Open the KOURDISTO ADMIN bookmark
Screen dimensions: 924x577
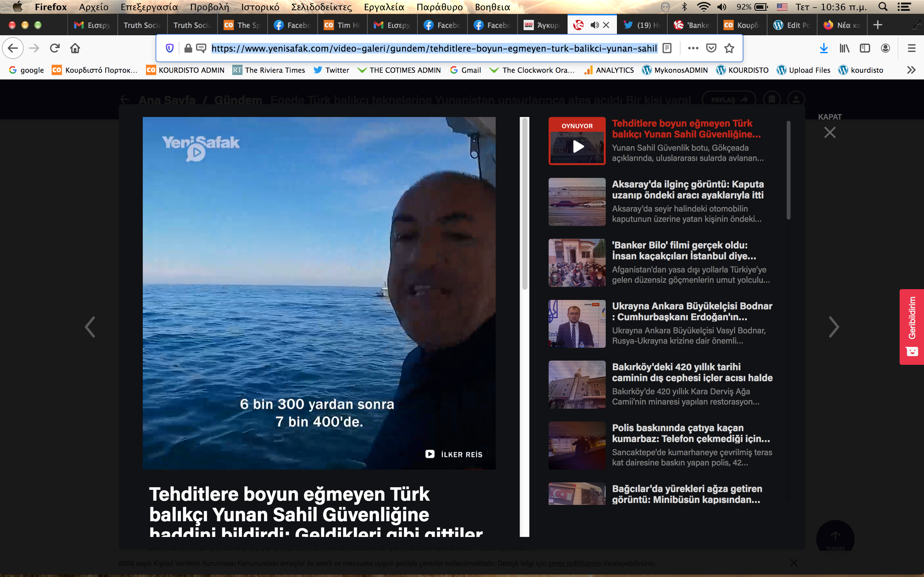pos(185,70)
